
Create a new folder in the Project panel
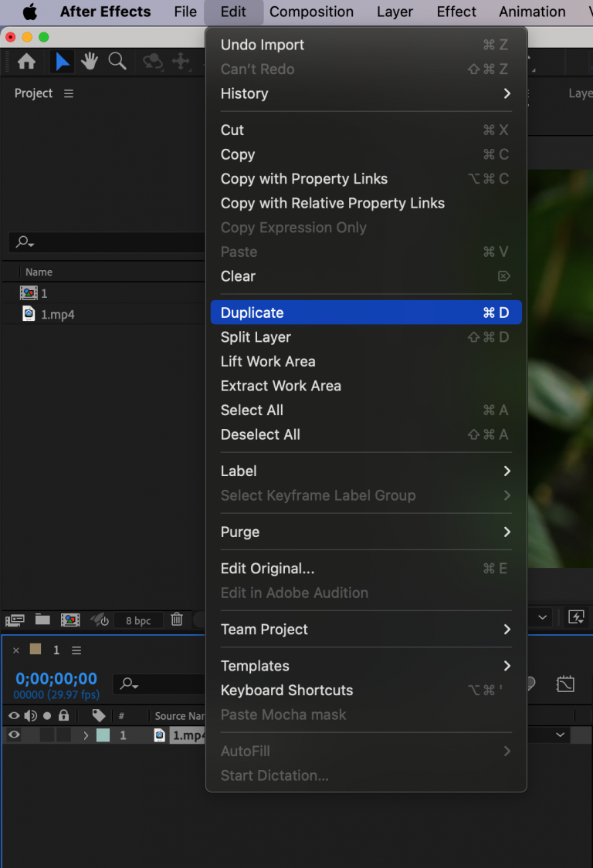42,620
